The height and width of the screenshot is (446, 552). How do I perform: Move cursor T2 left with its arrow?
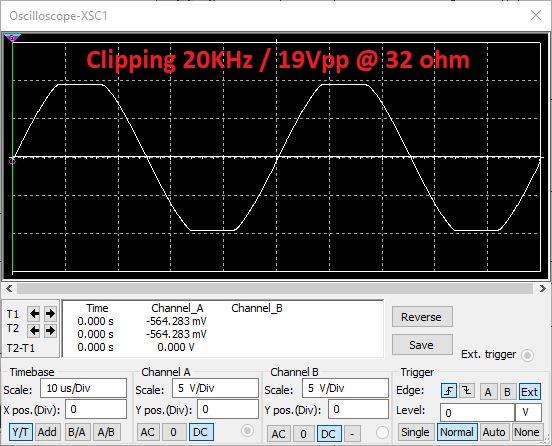point(34,330)
